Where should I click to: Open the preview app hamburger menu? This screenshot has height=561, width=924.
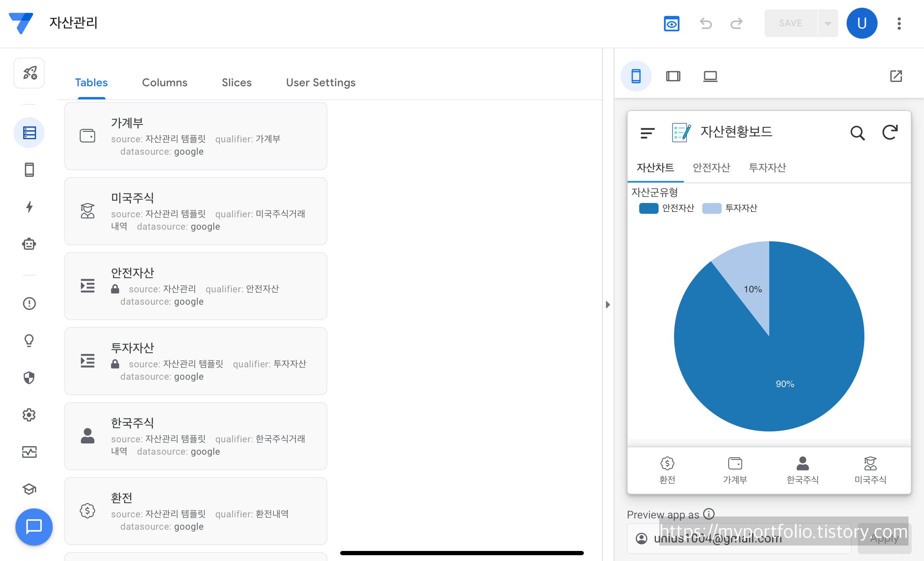pos(647,133)
